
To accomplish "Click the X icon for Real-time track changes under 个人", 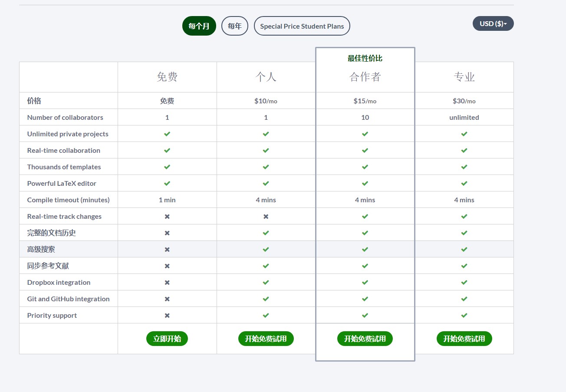I will 266,217.
